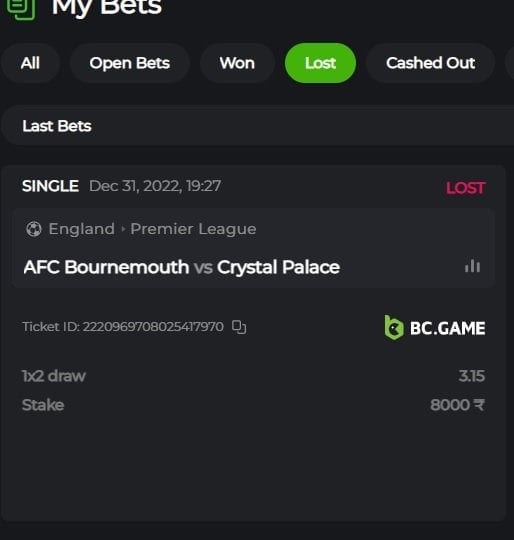Open the England Premier League link
This screenshot has width=514, height=540.
tap(152, 229)
